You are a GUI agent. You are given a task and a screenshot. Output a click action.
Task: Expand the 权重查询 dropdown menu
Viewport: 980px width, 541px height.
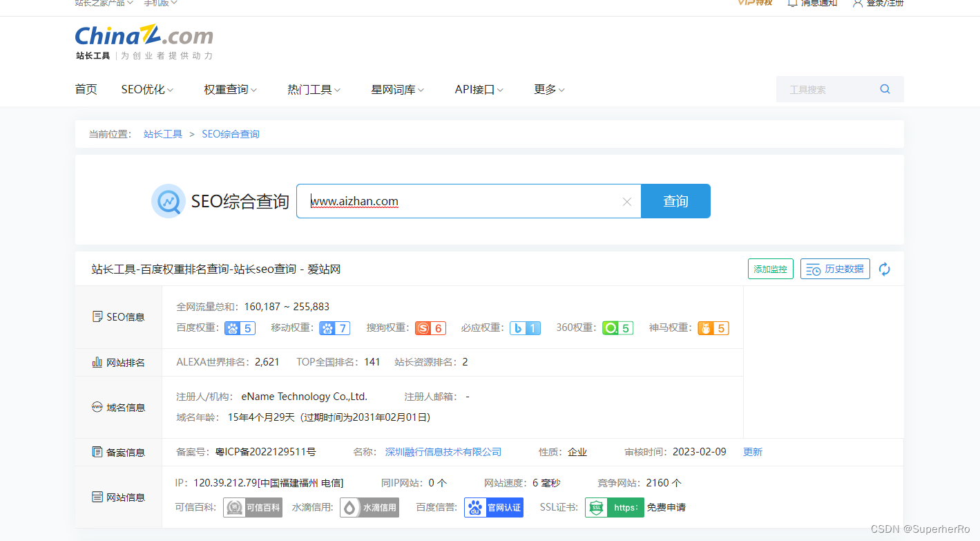231,89
